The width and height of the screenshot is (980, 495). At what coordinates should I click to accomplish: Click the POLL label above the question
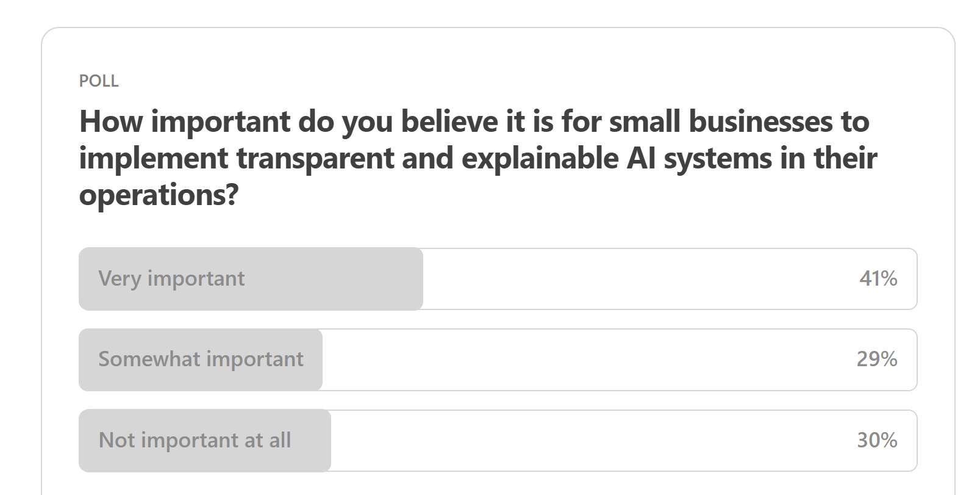[x=99, y=81]
